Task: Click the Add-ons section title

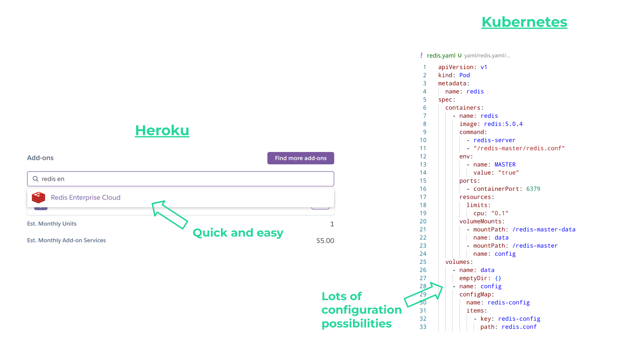Action: (40, 158)
